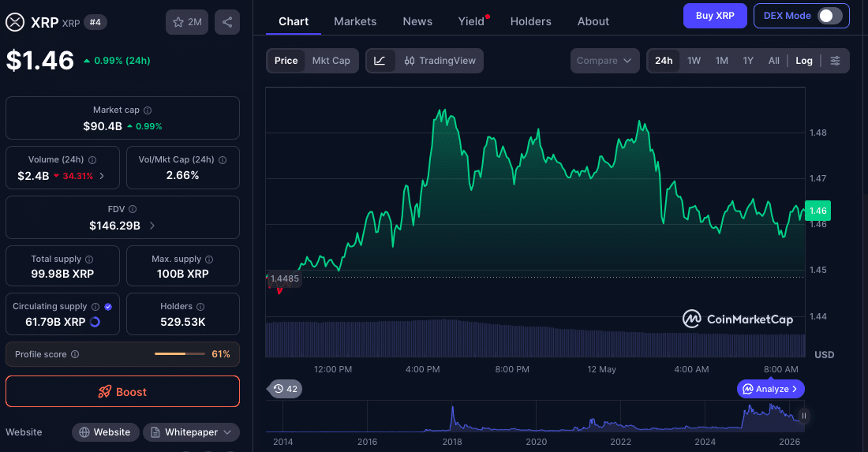Add XRP to watchlist star button
The width and height of the screenshot is (868, 452).
coord(187,22)
